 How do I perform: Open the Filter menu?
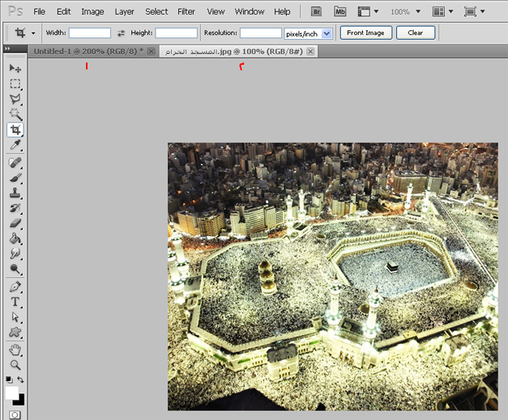tap(186, 12)
